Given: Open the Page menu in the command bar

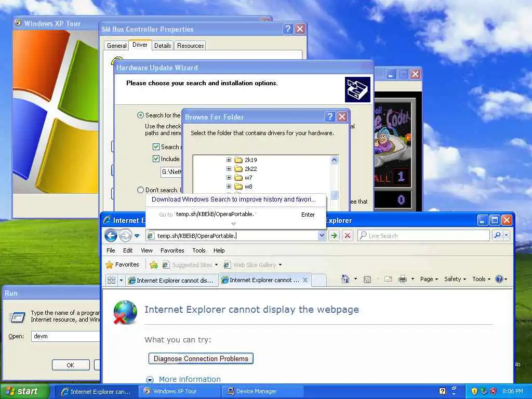Looking at the screenshot, I should (x=429, y=279).
